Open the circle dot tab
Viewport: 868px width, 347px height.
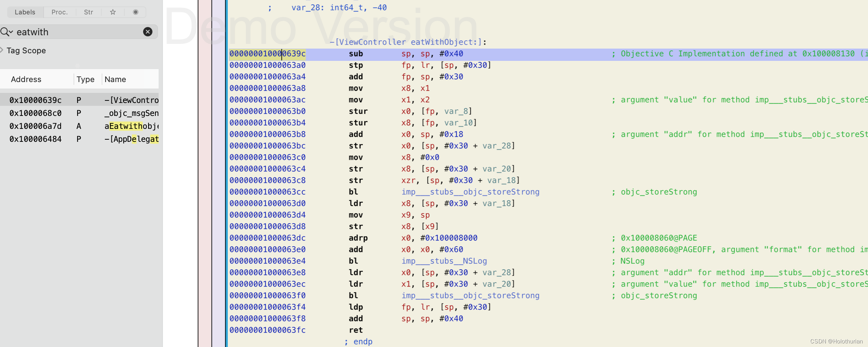pos(136,12)
